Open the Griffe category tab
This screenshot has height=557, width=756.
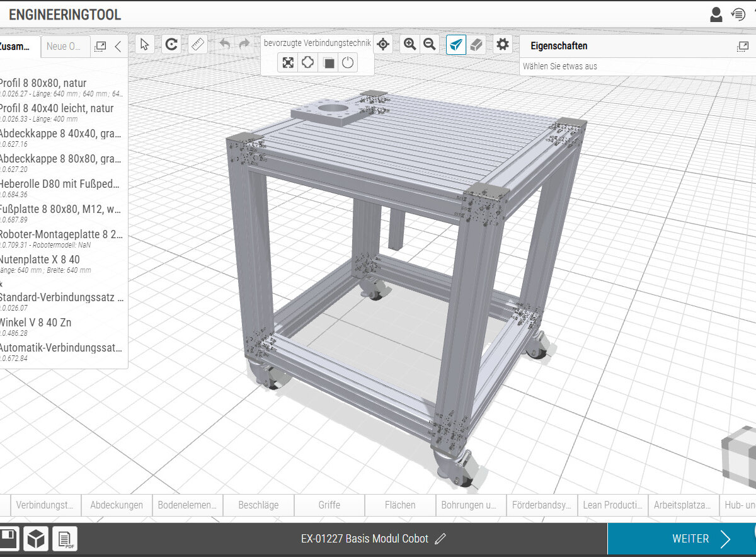pos(329,505)
